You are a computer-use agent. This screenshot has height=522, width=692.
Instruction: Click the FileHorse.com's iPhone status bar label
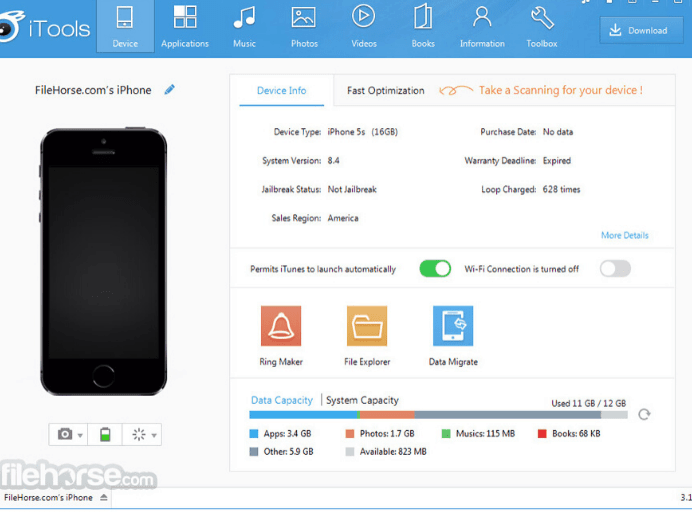pyautogui.click(x=49, y=498)
